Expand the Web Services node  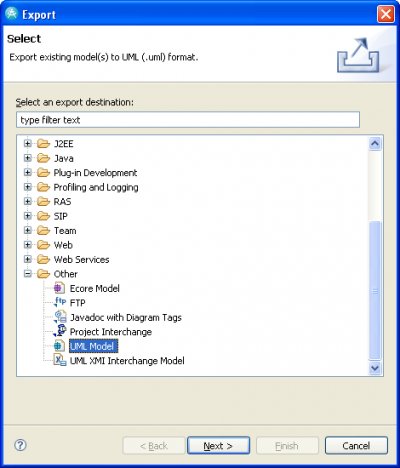point(28,259)
